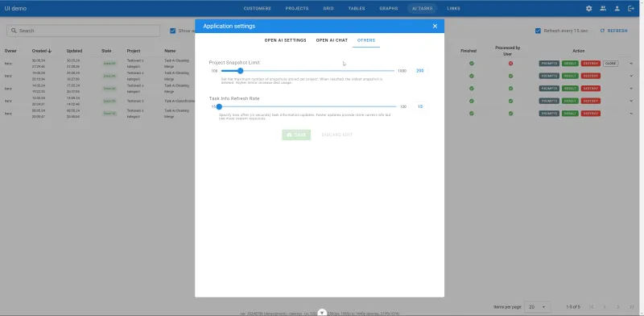
Task: Click the logout icon in the header
Action: [x=631, y=8]
